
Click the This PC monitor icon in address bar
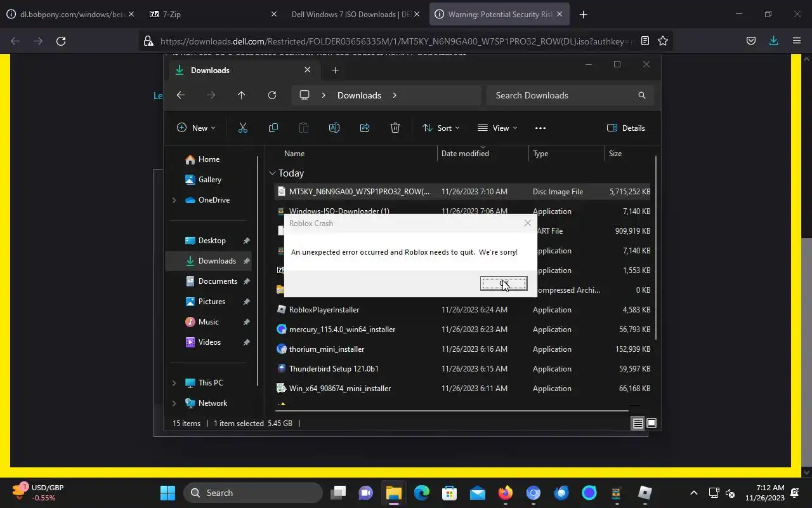click(x=304, y=95)
